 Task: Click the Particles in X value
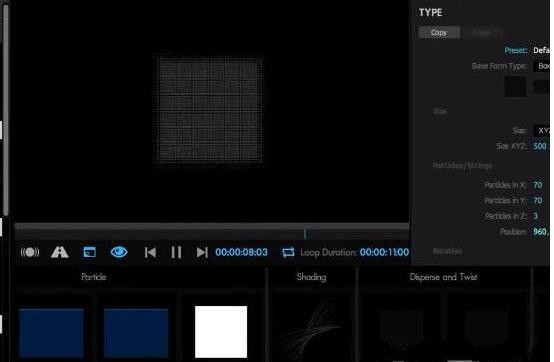pyautogui.click(x=538, y=185)
